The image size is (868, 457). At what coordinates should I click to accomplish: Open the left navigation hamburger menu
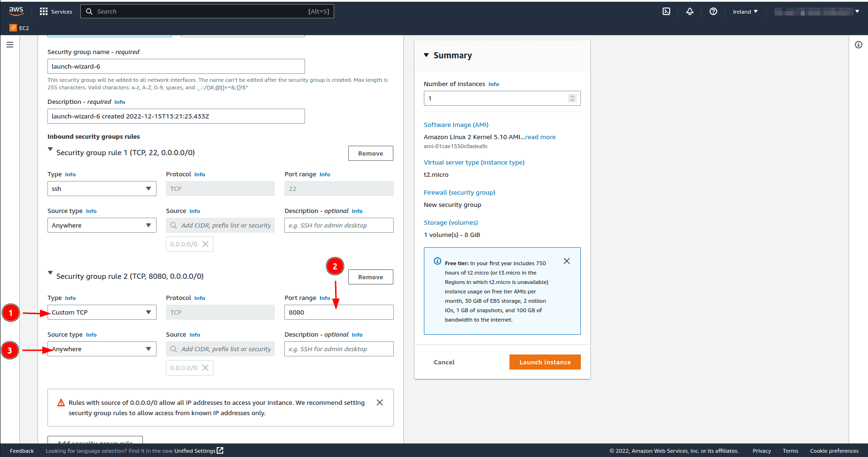coord(10,45)
